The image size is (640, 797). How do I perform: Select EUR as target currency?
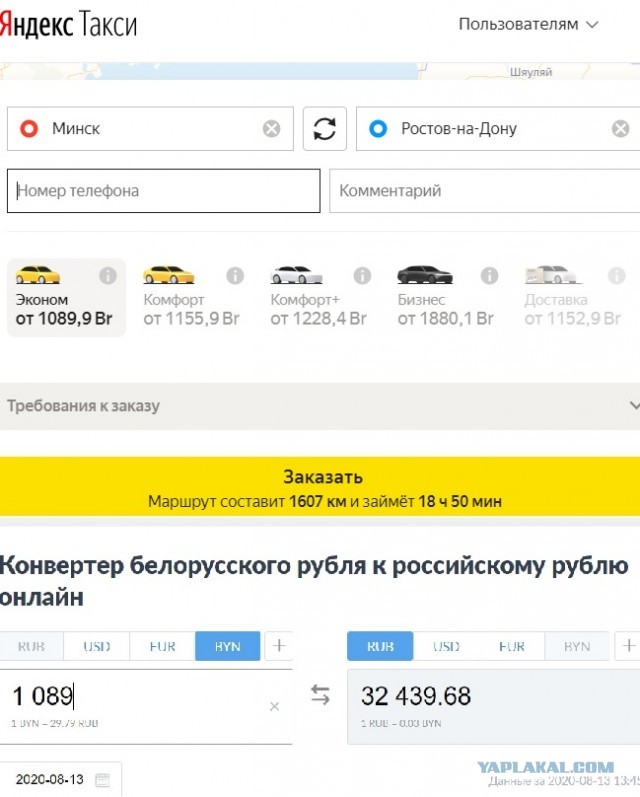click(511, 646)
